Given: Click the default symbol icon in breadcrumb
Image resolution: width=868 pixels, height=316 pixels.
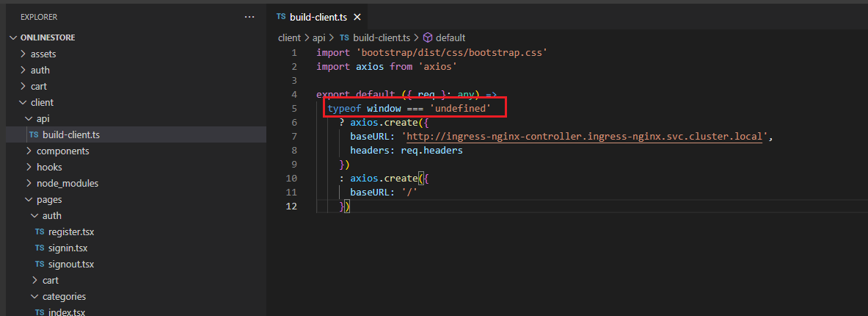Looking at the screenshot, I should coord(428,37).
